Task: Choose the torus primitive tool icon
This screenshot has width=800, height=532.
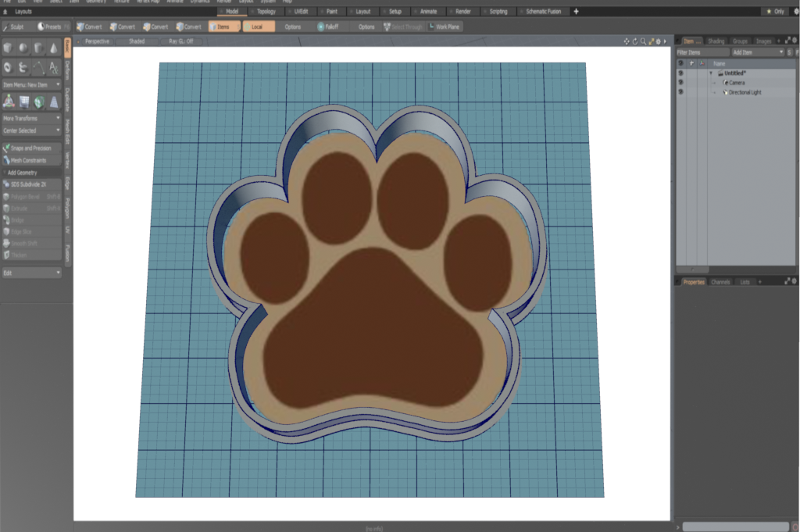Action: [x=8, y=68]
